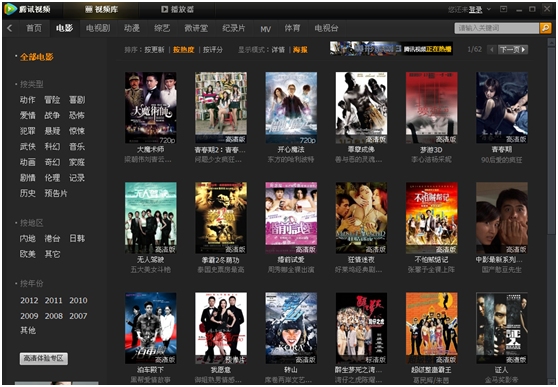Open the 电视剧 menu item
Image resolution: width=558 pixels, height=387 pixels.
pyautogui.click(x=98, y=28)
